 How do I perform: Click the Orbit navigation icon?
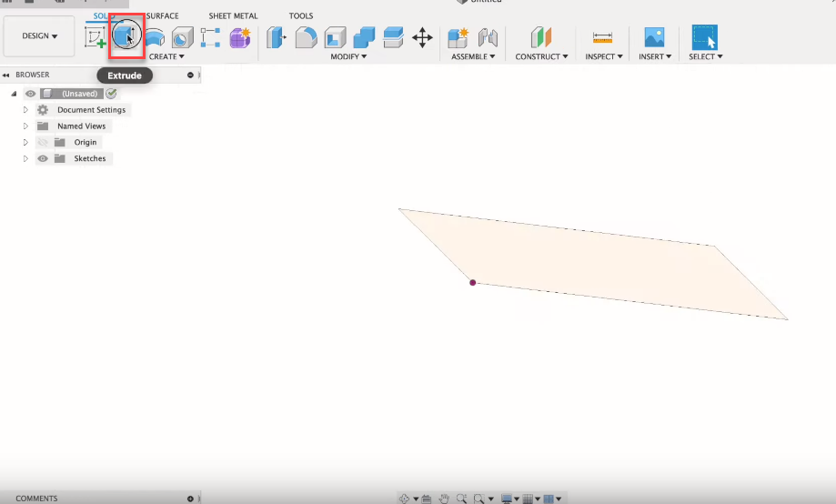coord(404,499)
